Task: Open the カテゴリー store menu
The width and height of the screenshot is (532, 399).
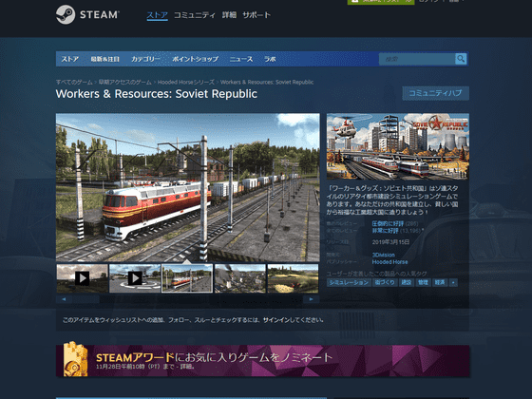Action: [x=145, y=59]
